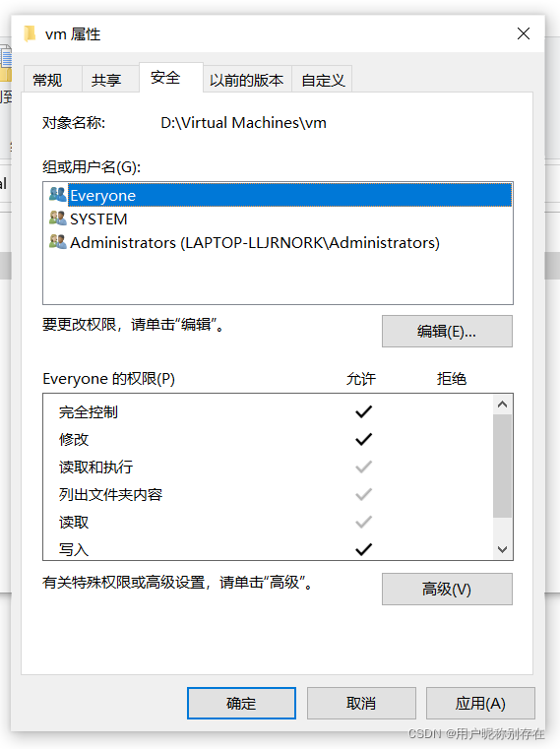560x749 pixels.
Task: Click the Everyone group icon
Action: (x=58, y=194)
